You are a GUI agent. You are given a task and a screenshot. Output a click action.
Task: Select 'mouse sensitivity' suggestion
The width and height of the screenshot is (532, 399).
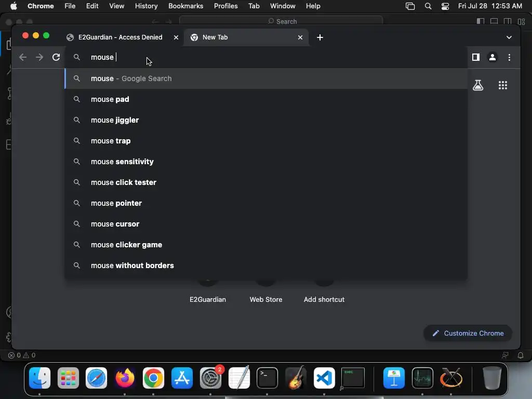point(266,162)
